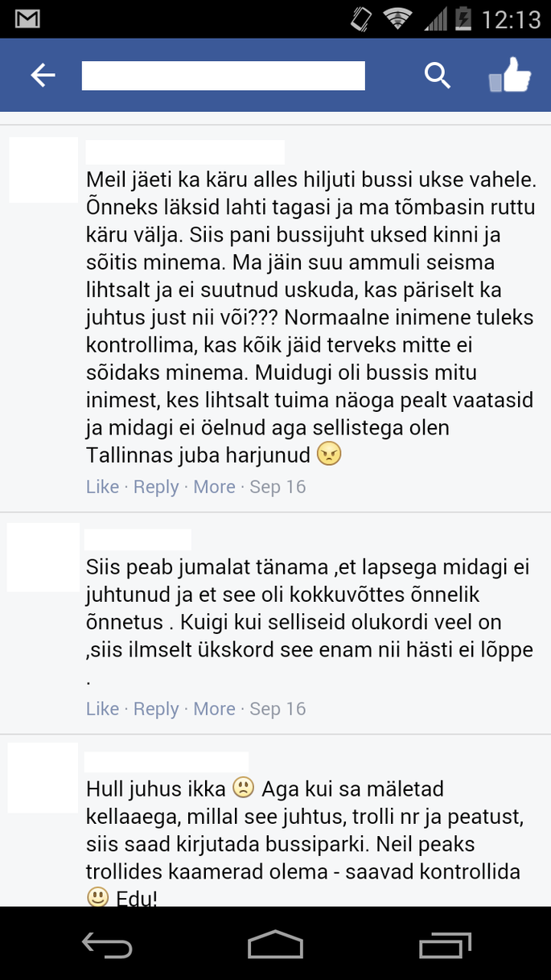Image resolution: width=551 pixels, height=980 pixels.
Task: Reply to the 'Siis peab jumalat tänama' comment
Action: [x=156, y=709]
